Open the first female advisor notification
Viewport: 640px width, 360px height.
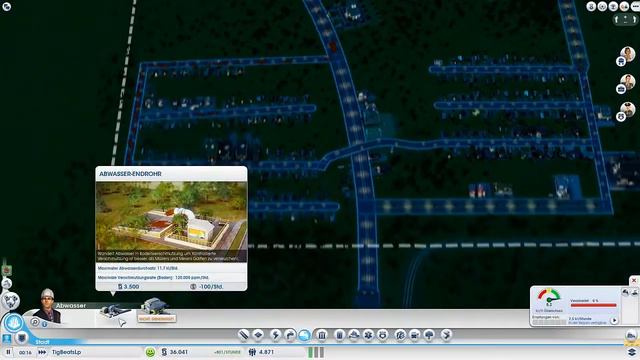[627, 54]
